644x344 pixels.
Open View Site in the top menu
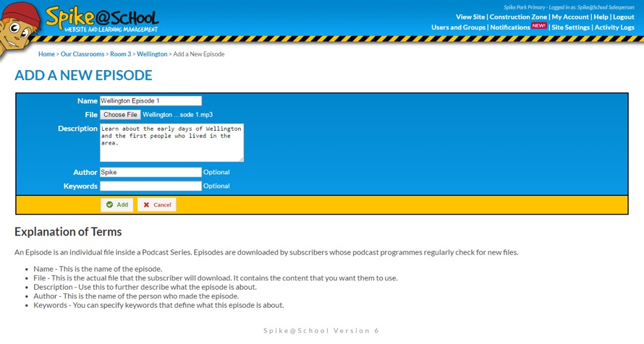(x=470, y=17)
